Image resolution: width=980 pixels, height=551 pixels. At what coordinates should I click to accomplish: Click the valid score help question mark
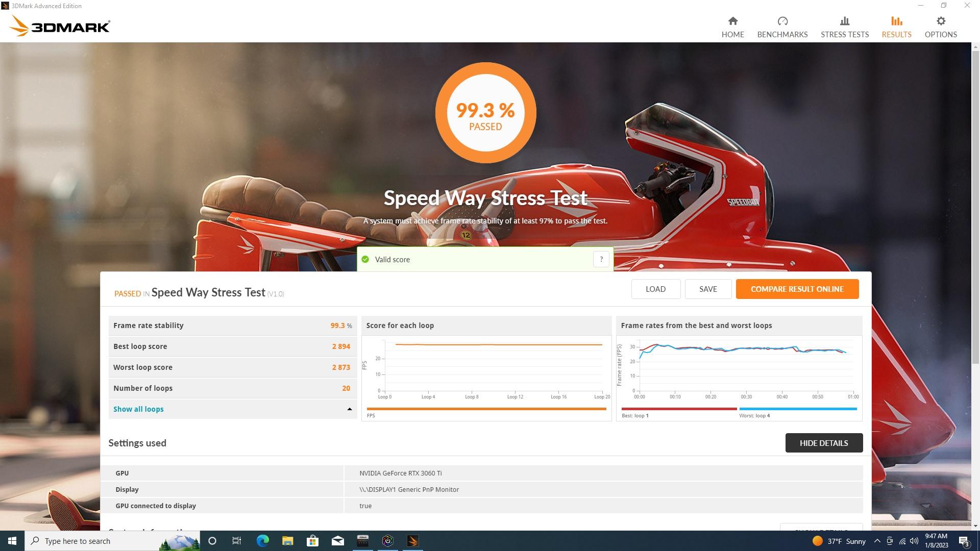coord(601,259)
